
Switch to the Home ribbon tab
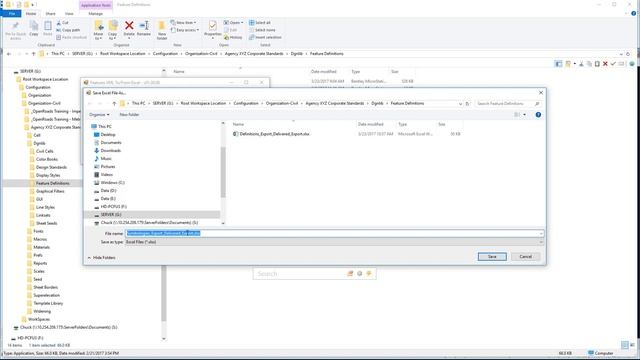[31, 14]
